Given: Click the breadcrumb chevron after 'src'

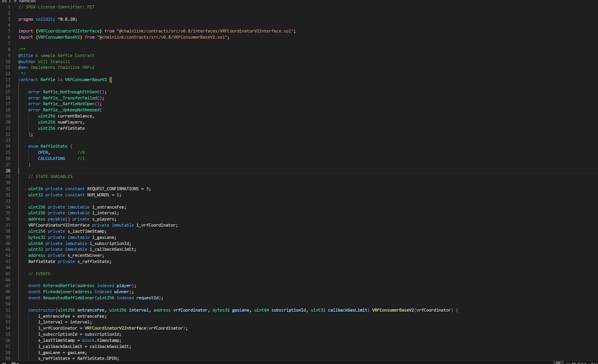Looking at the screenshot, I should point(10,1).
